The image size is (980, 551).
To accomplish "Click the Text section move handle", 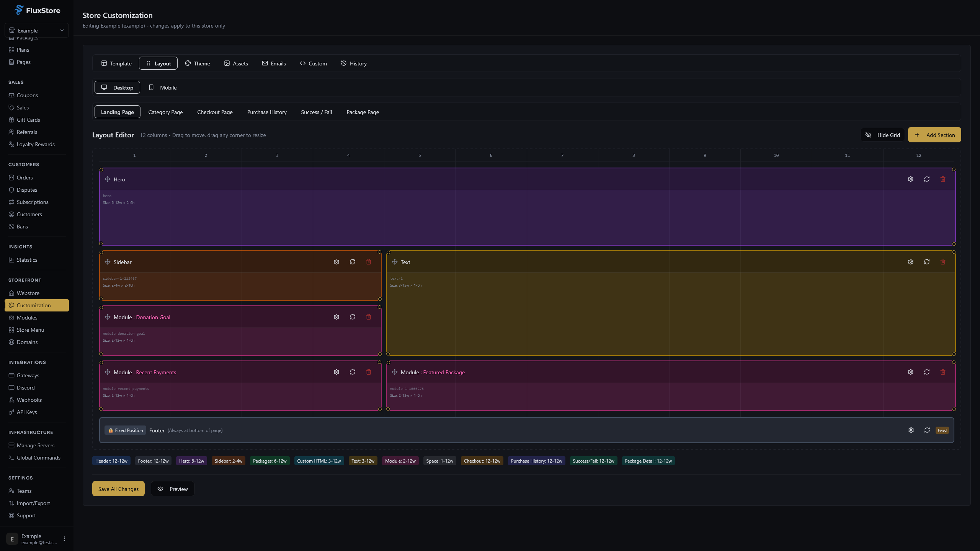I will click(395, 262).
